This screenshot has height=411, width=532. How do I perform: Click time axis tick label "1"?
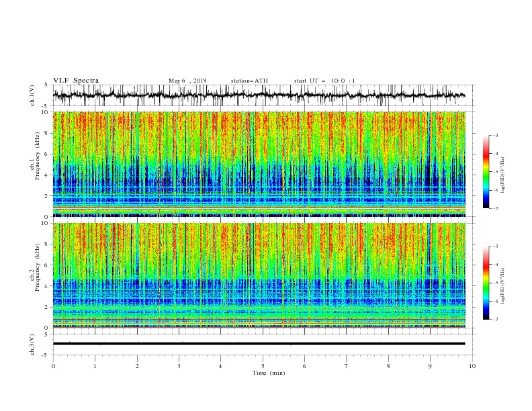[x=95, y=366]
